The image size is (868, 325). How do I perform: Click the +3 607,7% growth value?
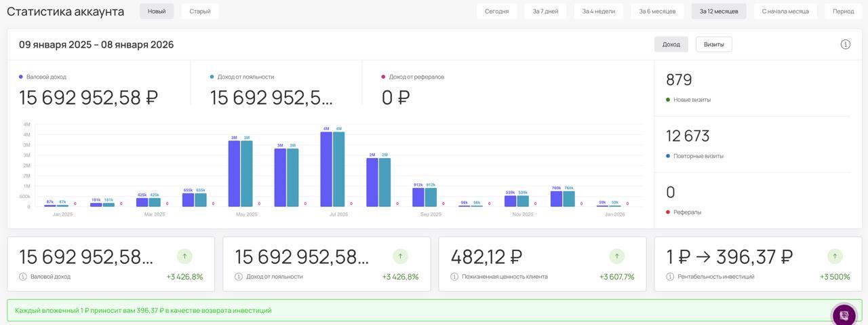616,277
